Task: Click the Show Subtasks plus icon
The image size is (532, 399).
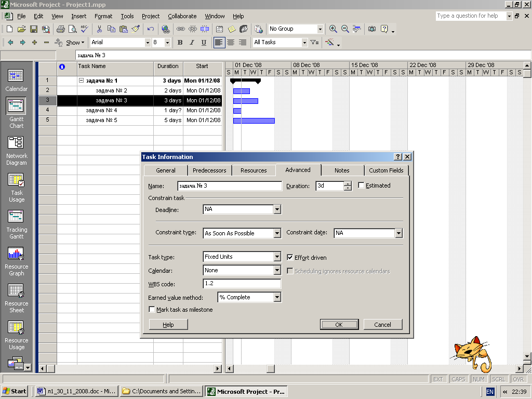Action: point(34,43)
